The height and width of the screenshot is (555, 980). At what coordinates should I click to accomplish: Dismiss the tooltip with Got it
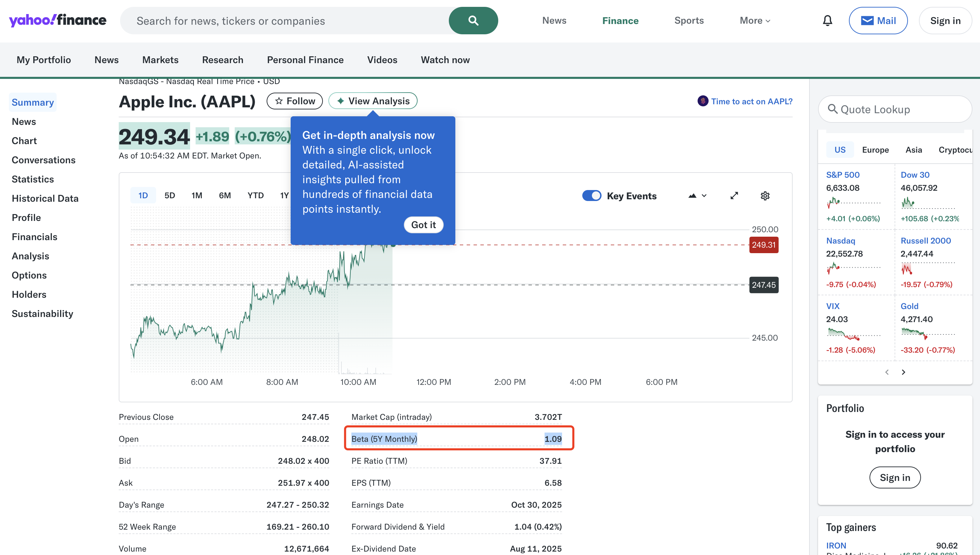(x=423, y=225)
